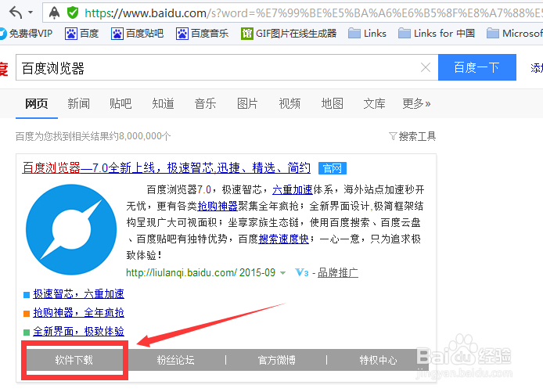Switch to the 图片 tab
This screenshot has width=543, height=392.
point(247,103)
